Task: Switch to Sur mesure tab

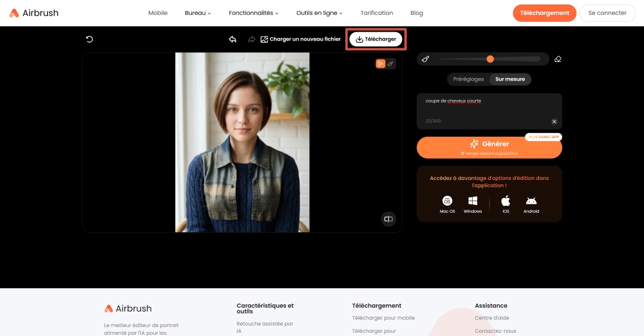Action: coord(510,79)
